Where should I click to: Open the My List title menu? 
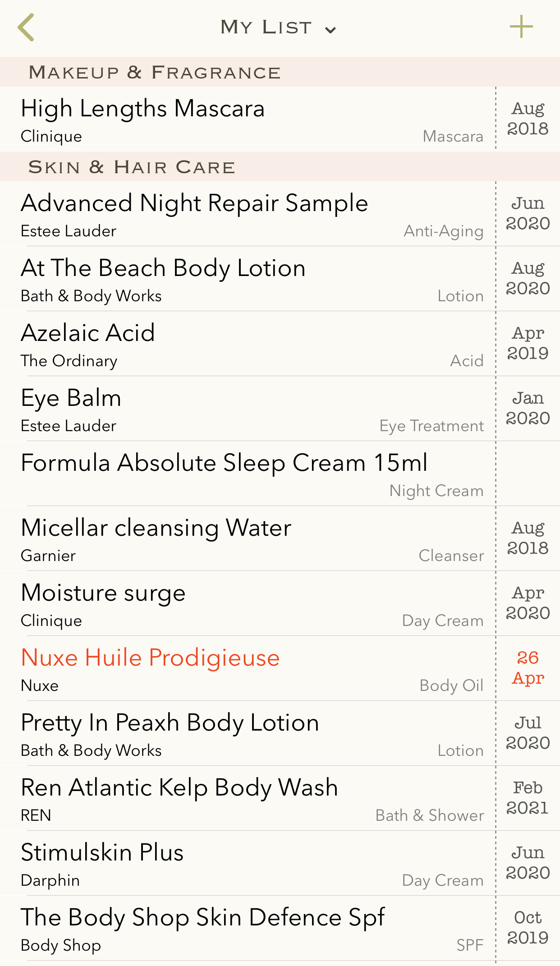(266, 28)
